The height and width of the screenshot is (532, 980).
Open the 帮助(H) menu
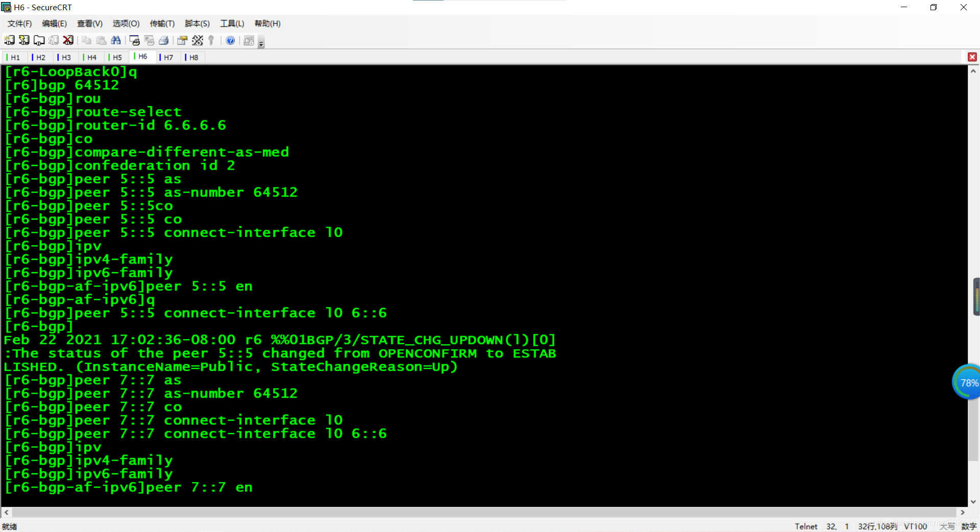267,23
